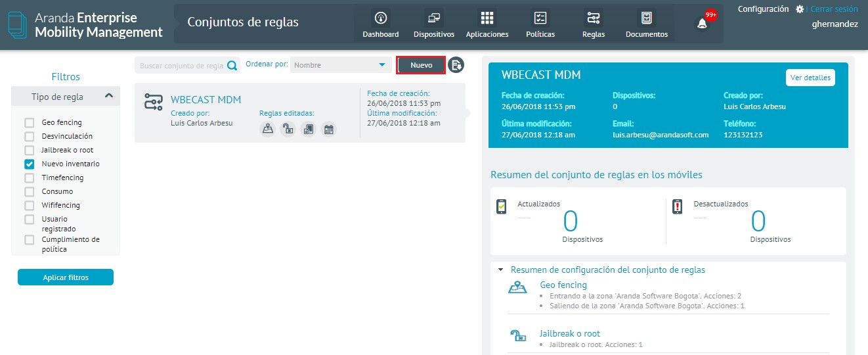Open the Jailbreak o root heading in summary
Image resolution: width=868 pixels, height=355 pixels.
[x=570, y=333]
